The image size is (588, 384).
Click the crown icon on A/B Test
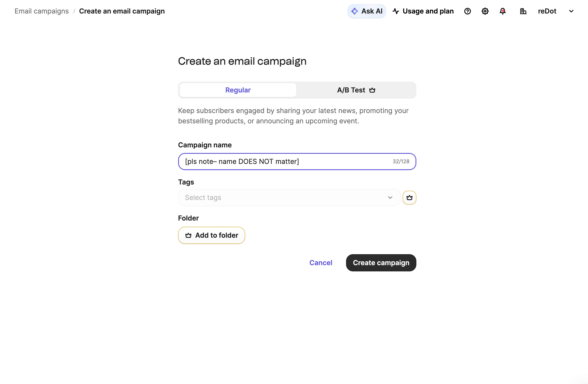[x=372, y=90]
